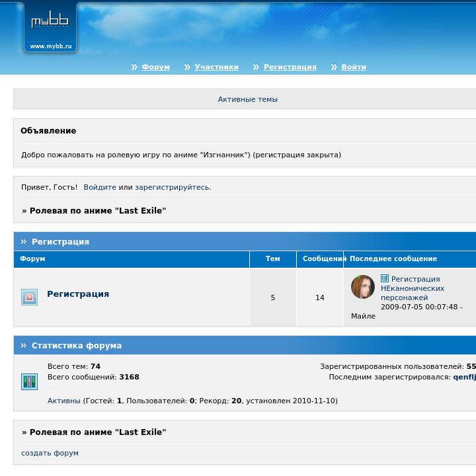The width and height of the screenshot is (476, 476).
Task: Open Активные темы link
Action: coord(248,99)
